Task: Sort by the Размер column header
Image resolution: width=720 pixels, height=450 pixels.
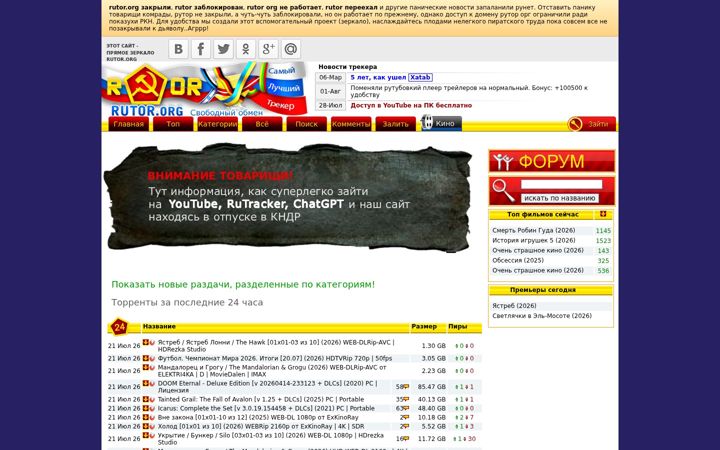Action: (424, 326)
